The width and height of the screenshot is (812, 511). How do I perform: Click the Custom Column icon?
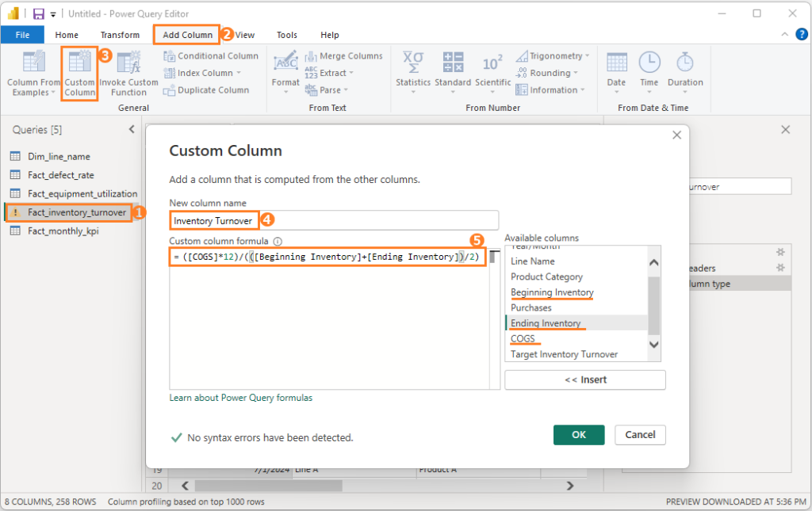(79, 61)
